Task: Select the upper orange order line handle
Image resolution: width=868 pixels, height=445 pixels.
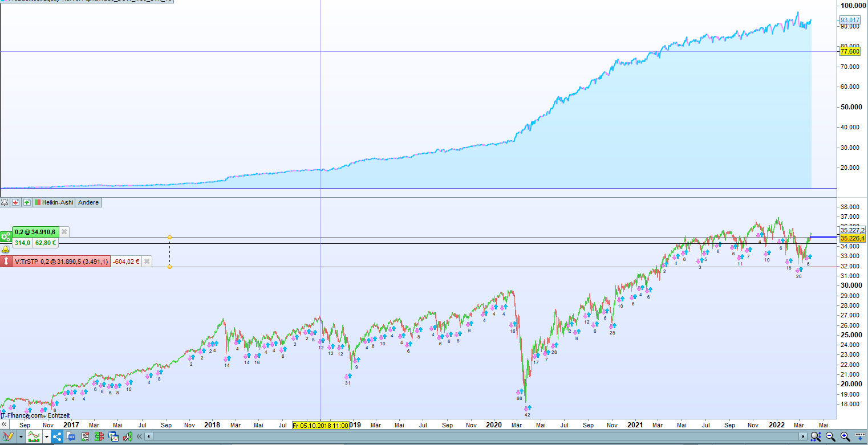Action: 170,237
